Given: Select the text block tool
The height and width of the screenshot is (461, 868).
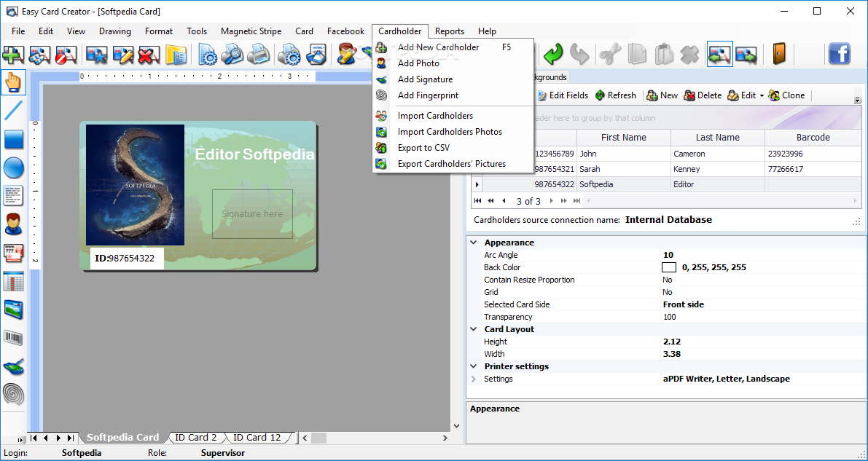Looking at the screenshot, I should pyautogui.click(x=13, y=195).
